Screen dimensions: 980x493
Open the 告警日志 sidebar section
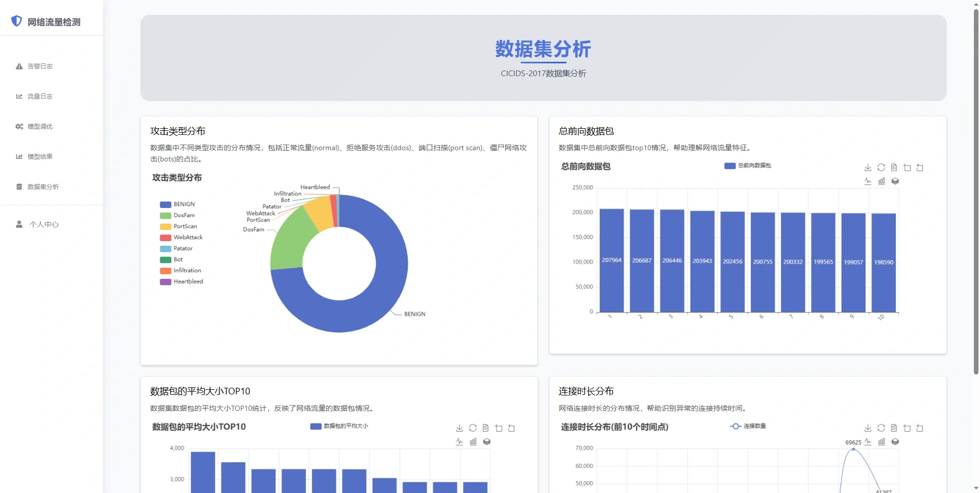point(39,66)
